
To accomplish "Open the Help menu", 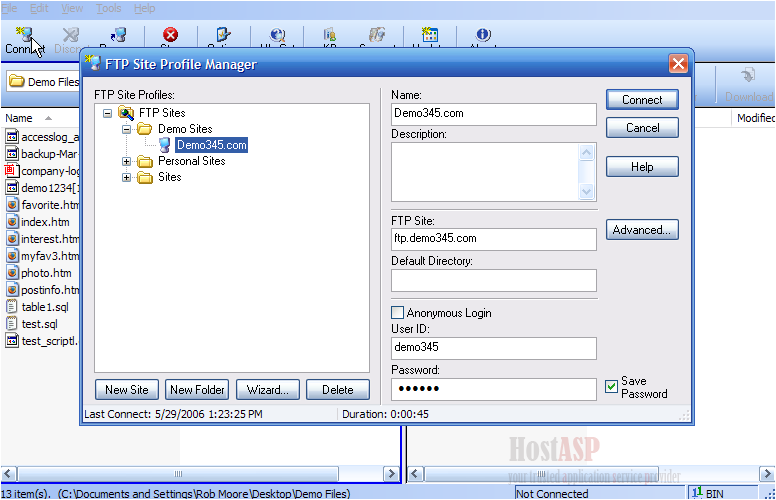I will [x=145, y=8].
